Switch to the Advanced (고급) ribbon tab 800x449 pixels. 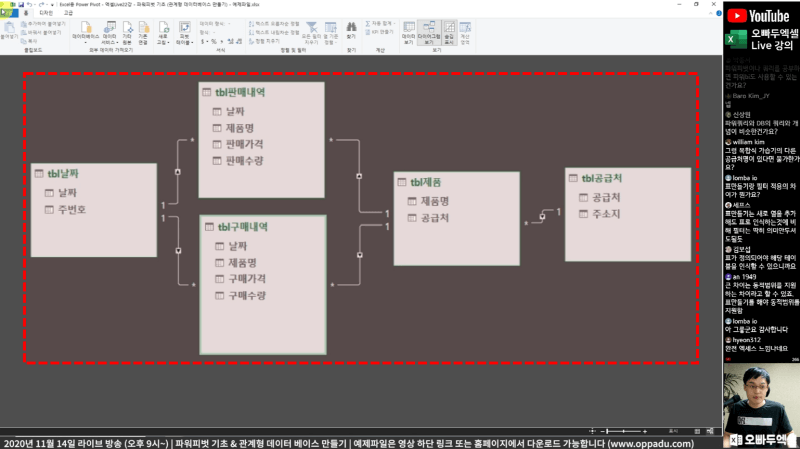click(x=68, y=13)
